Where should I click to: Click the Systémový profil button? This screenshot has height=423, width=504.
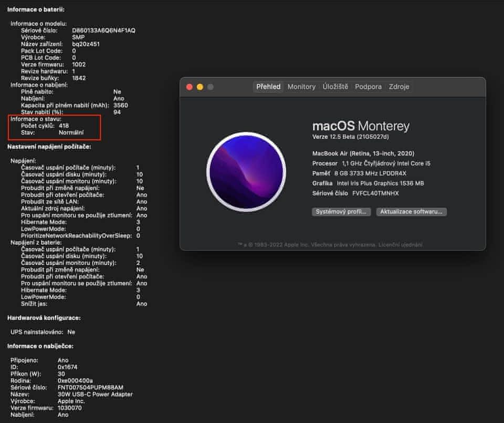(341, 212)
